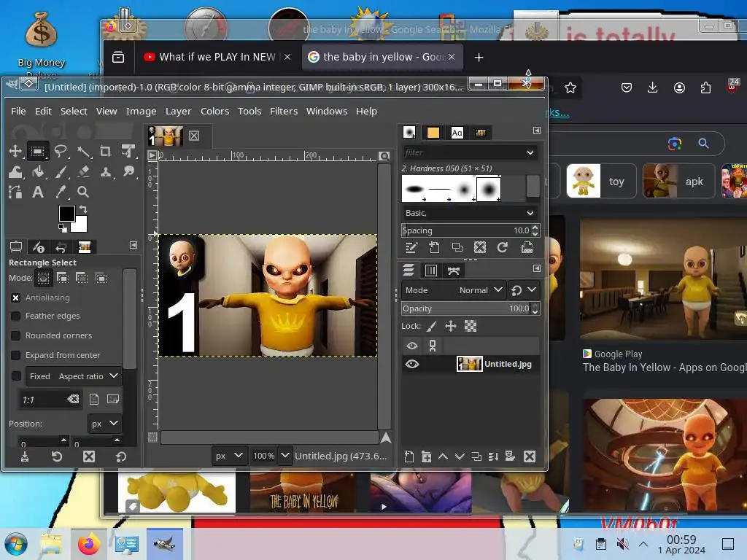Switch to the Patterns tab
Viewport: 747px width, 560px height.
[x=433, y=133]
